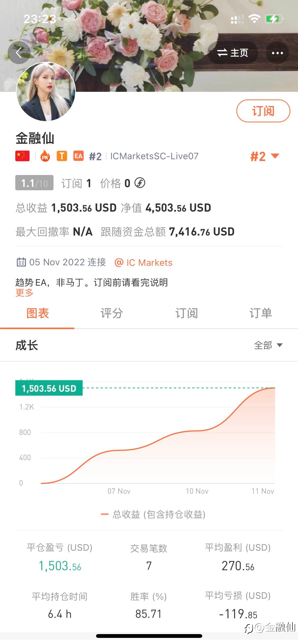Tap the PK flame badge icon
The height and width of the screenshot is (644, 298).
(45, 156)
